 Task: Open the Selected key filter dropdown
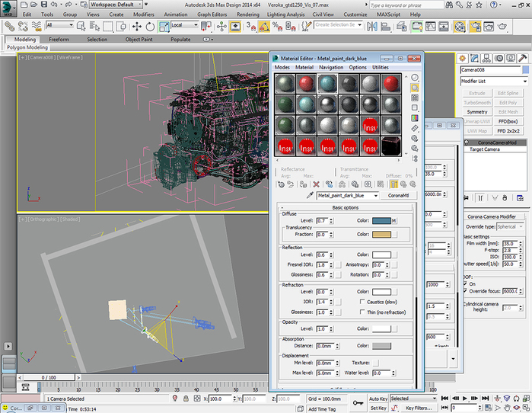click(x=413, y=399)
